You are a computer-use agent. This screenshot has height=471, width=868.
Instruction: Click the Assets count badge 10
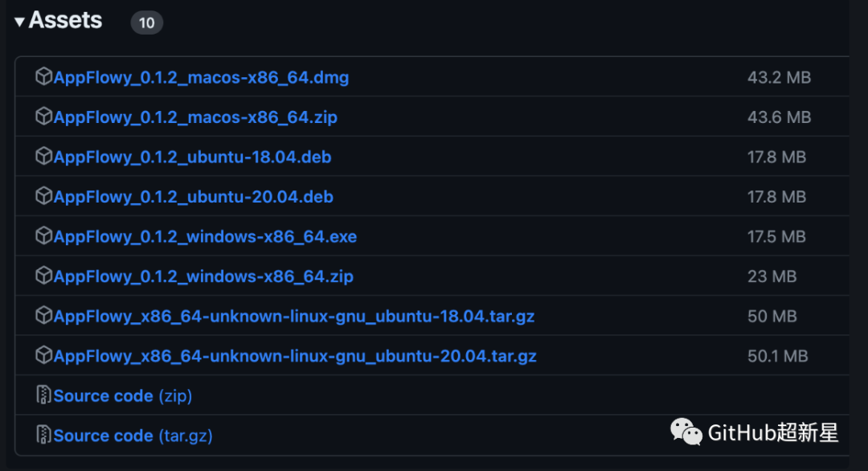(147, 23)
